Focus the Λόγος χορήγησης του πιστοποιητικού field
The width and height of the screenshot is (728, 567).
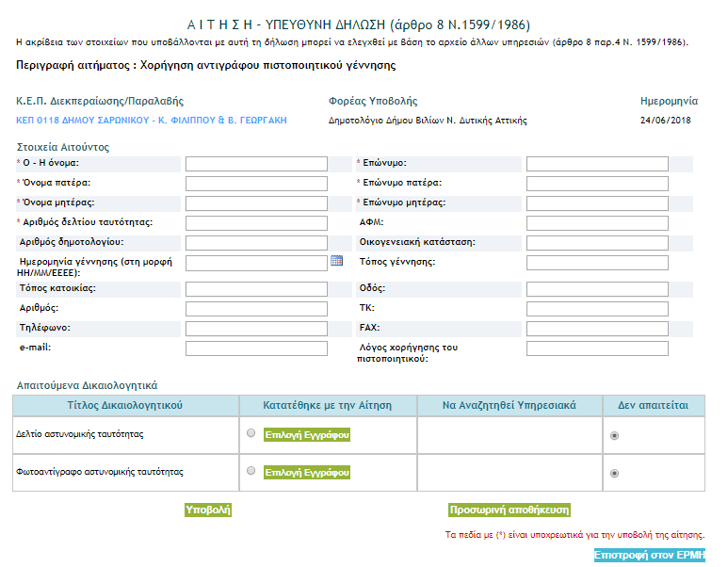[597, 348]
